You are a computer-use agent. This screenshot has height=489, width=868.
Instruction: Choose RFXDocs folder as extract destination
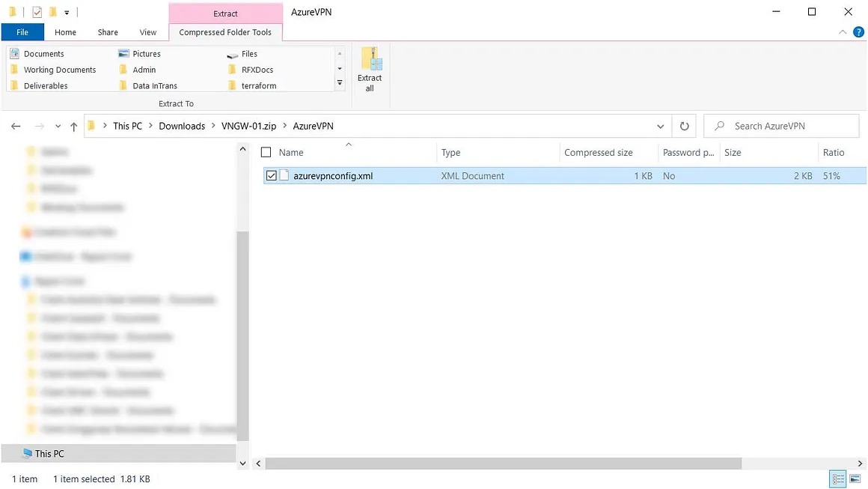(x=250, y=70)
